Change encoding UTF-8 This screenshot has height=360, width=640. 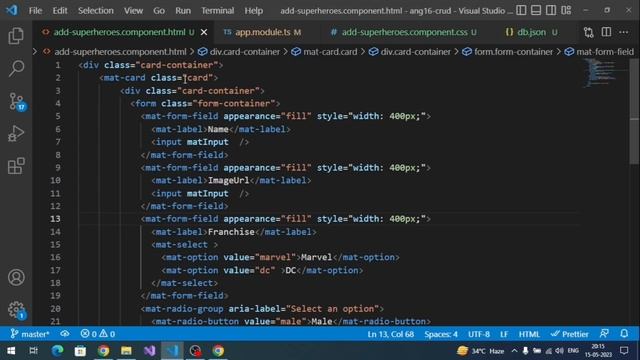pos(479,334)
